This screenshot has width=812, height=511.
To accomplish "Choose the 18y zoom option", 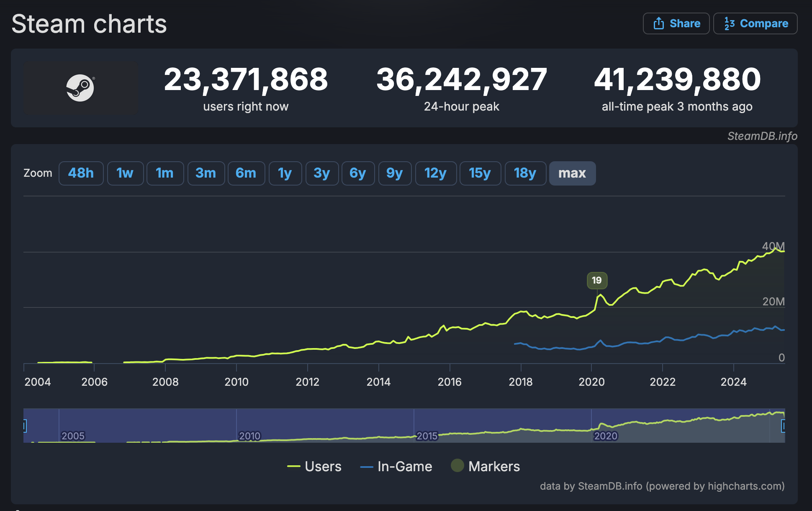I will [525, 173].
